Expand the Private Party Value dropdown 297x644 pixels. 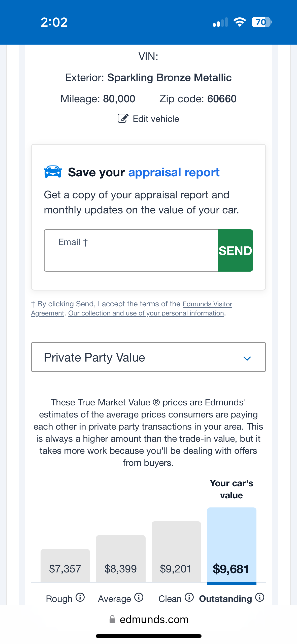point(148,357)
